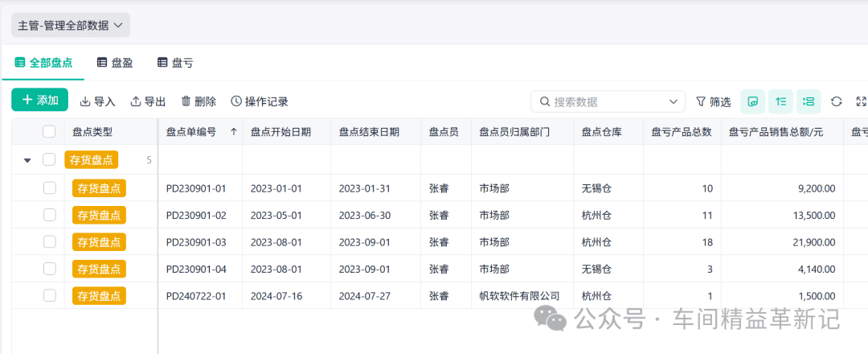Click the 删除 button
This screenshot has height=354, width=868.
click(199, 101)
